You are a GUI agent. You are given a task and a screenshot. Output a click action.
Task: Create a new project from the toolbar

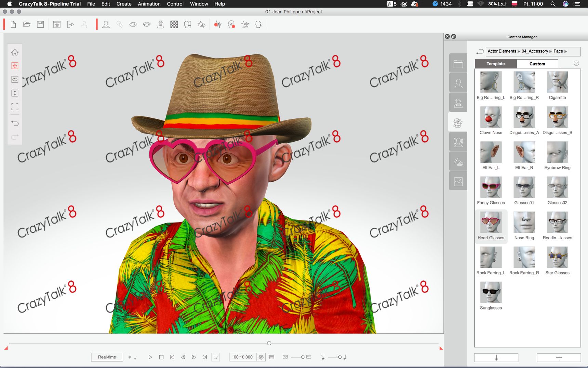pyautogui.click(x=13, y=24)
